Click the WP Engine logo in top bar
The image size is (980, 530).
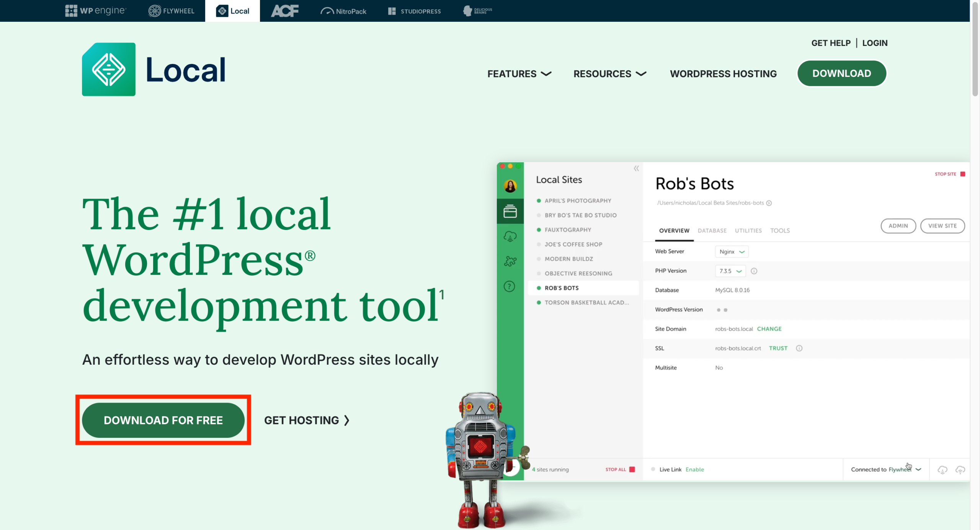(x=95, y=11)
